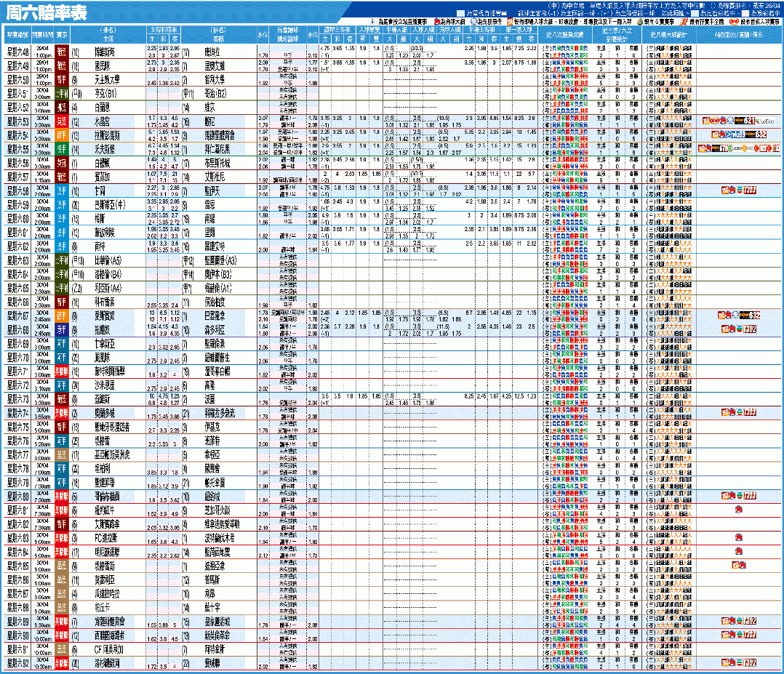
Task: Click the 主客和賠率 column header
Action: point(164,30)
